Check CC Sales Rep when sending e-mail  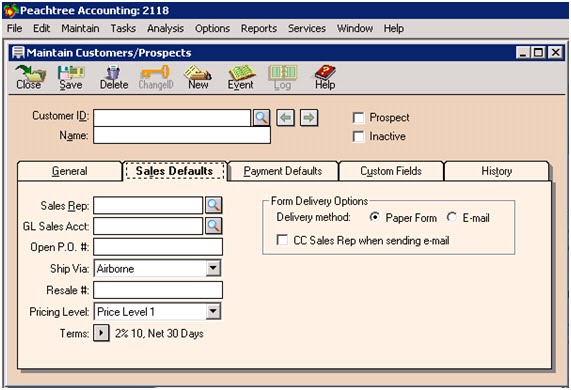(282, 240)
